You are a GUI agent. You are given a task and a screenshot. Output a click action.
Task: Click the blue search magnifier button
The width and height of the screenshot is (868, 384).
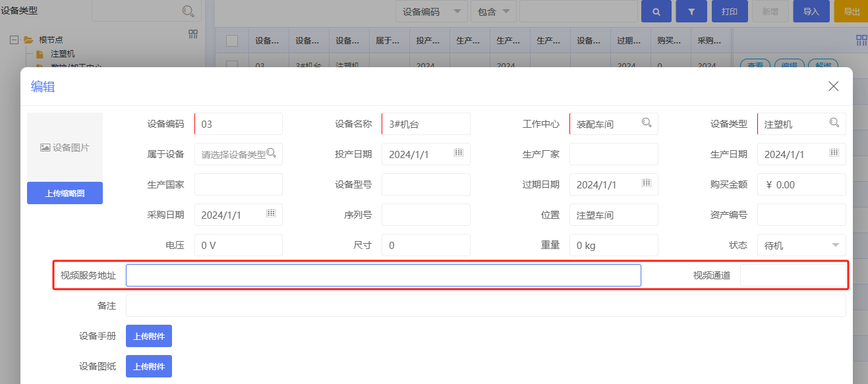tap(656, 12)
